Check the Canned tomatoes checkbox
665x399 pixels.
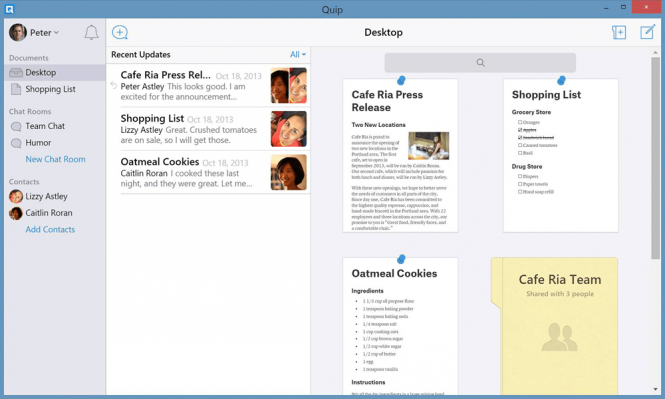click(520, 145)
